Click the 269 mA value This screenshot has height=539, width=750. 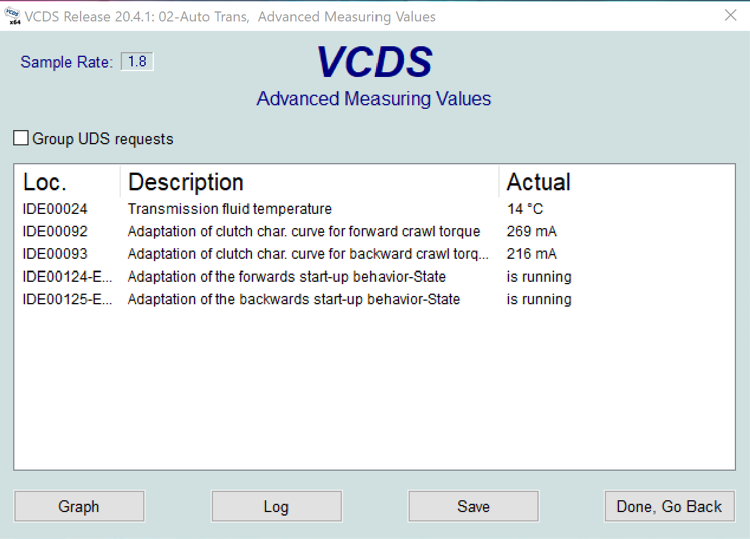pyautogui.click(x=531, y=231)
